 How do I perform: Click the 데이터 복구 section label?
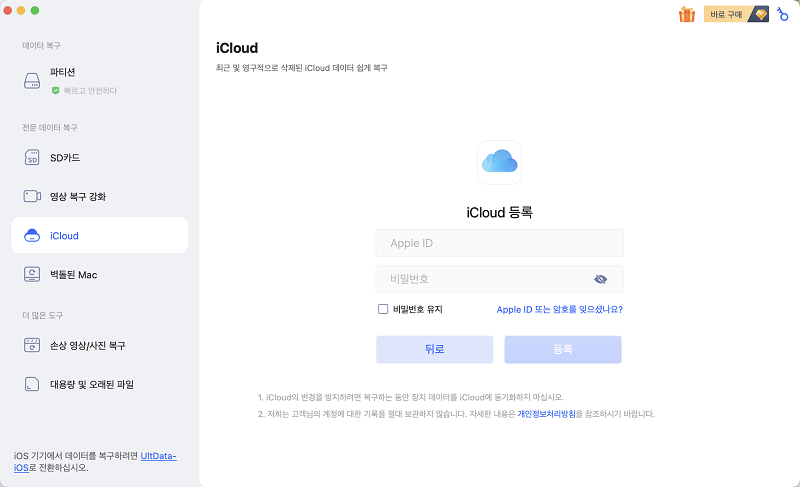point(41,45)
